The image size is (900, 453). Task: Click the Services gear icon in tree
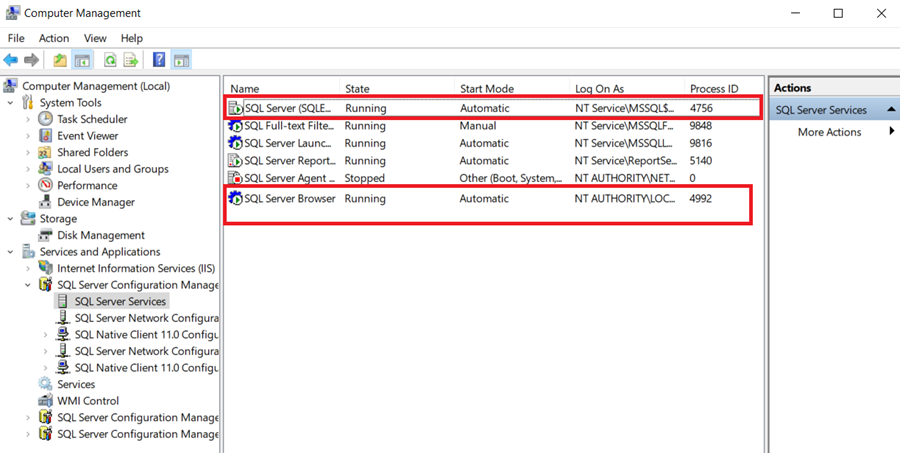coord(45,384)
